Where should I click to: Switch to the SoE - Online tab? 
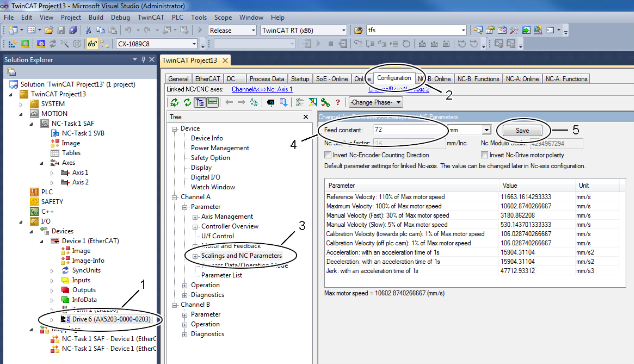tap(332, 79)
